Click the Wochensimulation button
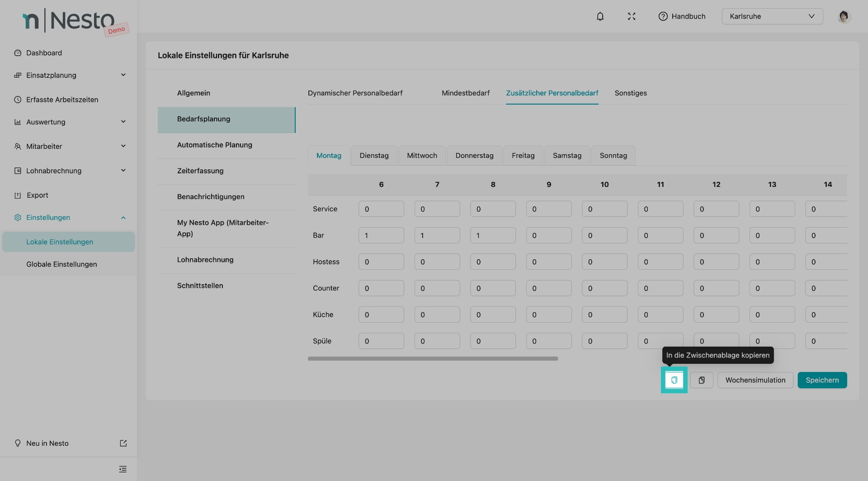 [x=755, y=380]
